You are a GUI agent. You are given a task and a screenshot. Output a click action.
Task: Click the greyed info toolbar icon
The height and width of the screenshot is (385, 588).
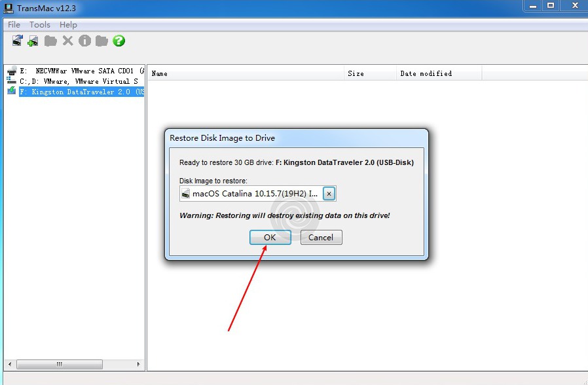[84, 41]
